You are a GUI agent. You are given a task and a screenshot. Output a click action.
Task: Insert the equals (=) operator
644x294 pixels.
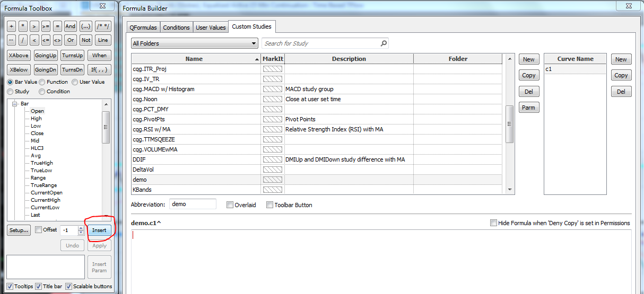(x=57, y=26)
